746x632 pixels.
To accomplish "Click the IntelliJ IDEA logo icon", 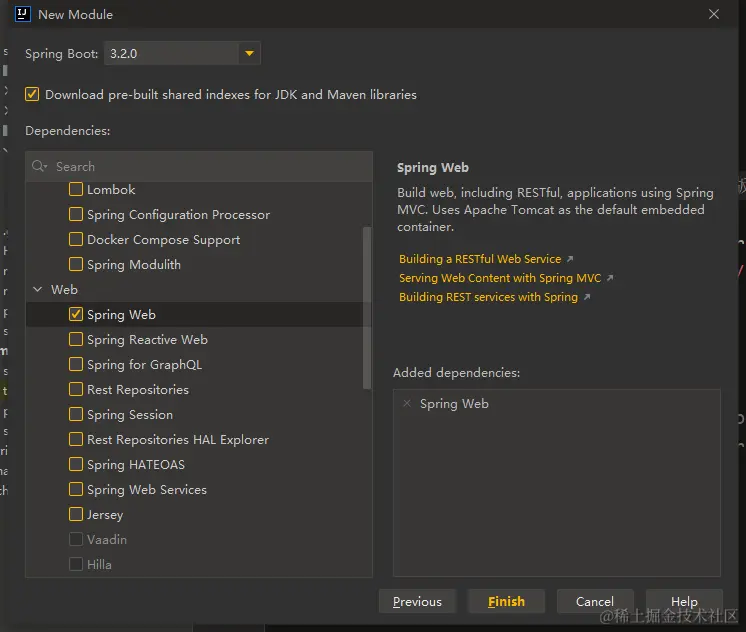I will click(x=22, y=14).
